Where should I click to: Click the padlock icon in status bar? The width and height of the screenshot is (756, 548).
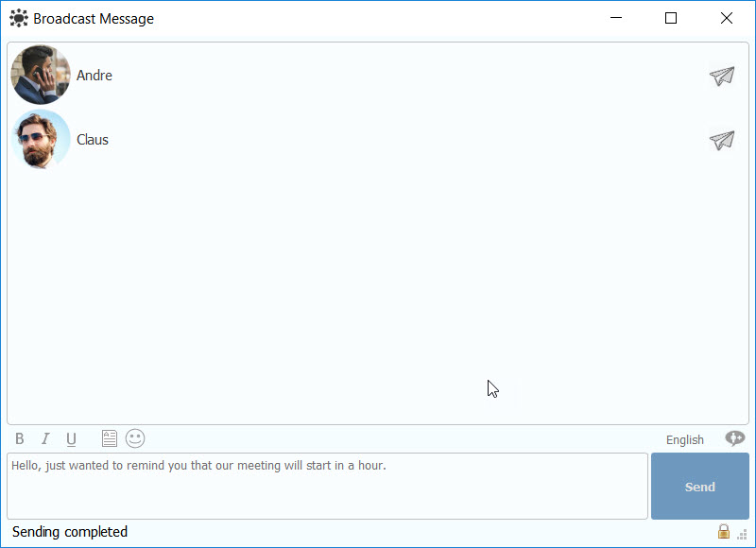(x=724, y=532)
